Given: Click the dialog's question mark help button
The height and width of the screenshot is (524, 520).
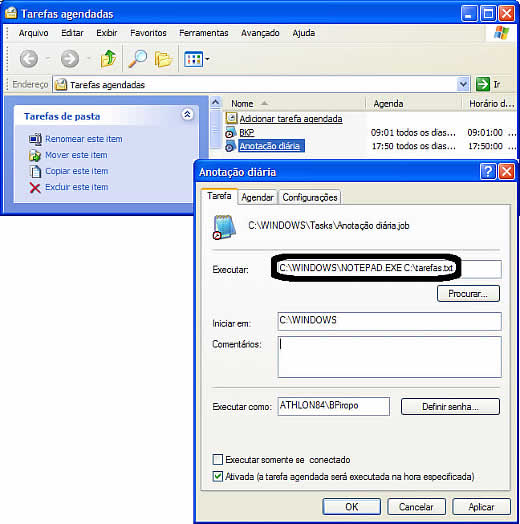Looking at the screenshot, I should (x=488, y=172).
